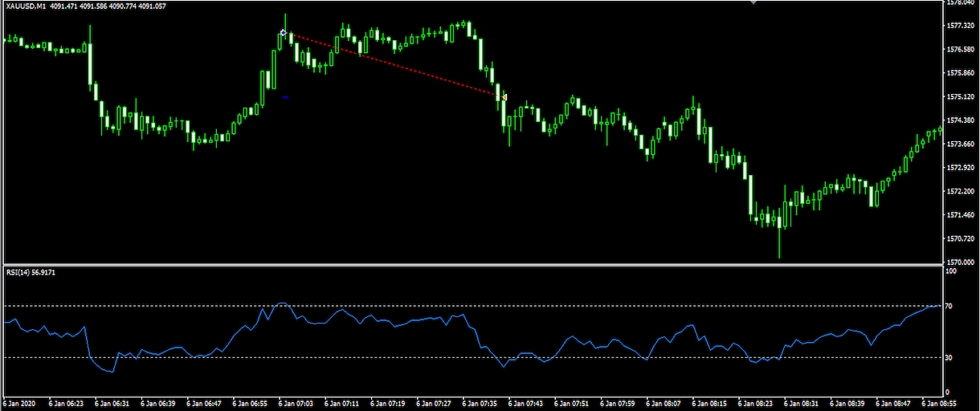Click the RSI(14) indicator label
Viewport: 980px width, 411px height.
pyautogui.click(x=18, y=272)
